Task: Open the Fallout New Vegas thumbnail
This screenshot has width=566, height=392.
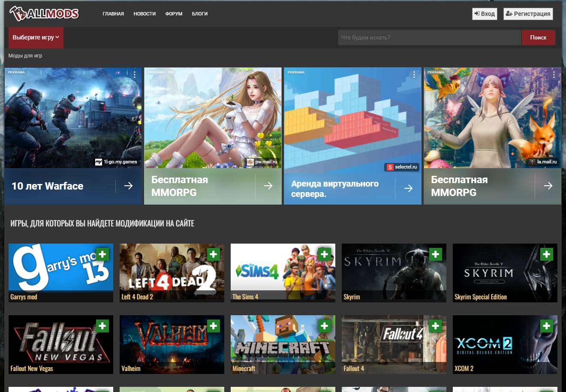Action: 61,344
